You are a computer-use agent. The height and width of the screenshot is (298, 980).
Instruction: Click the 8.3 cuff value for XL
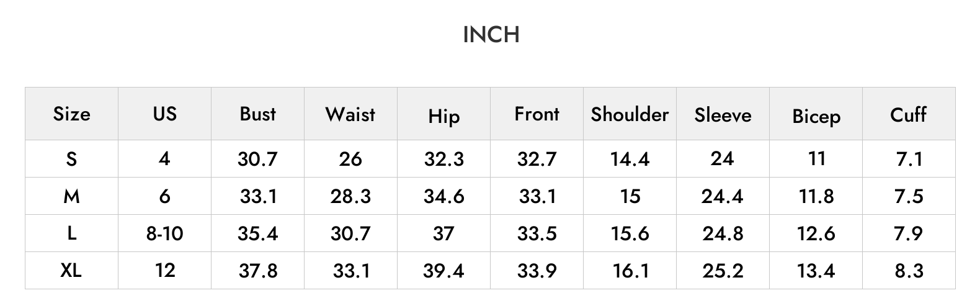coord(909,271)
